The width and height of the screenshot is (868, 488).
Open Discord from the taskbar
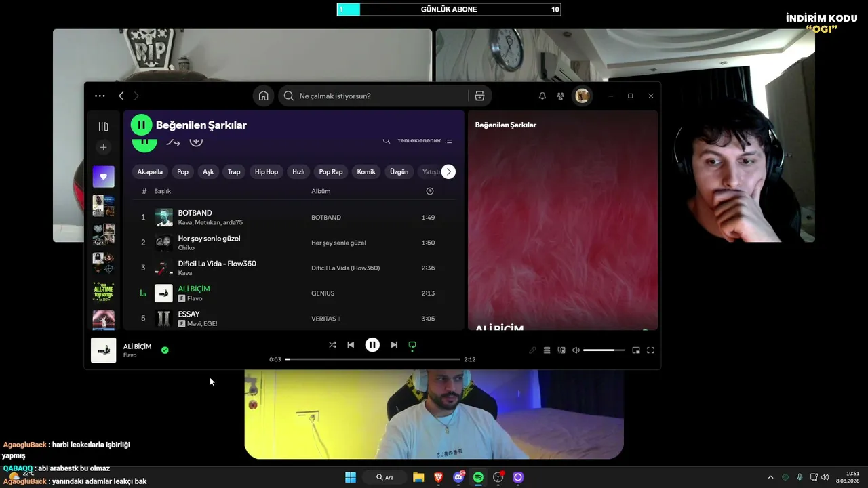click(x=458, y=477)
